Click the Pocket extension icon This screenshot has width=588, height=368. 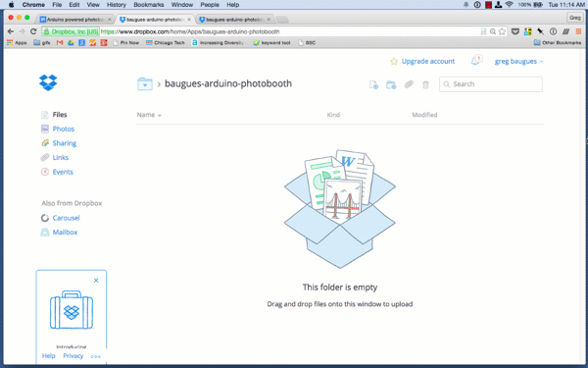pyautogui.click(x=515, y=31)
